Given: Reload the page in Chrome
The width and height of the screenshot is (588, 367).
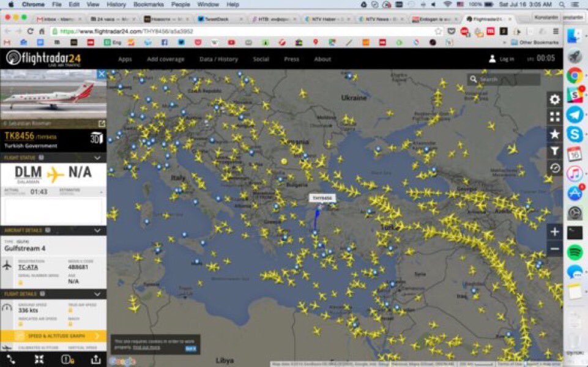Looking at the screenshot, I should pyautogui.click(x=30, y=31).
